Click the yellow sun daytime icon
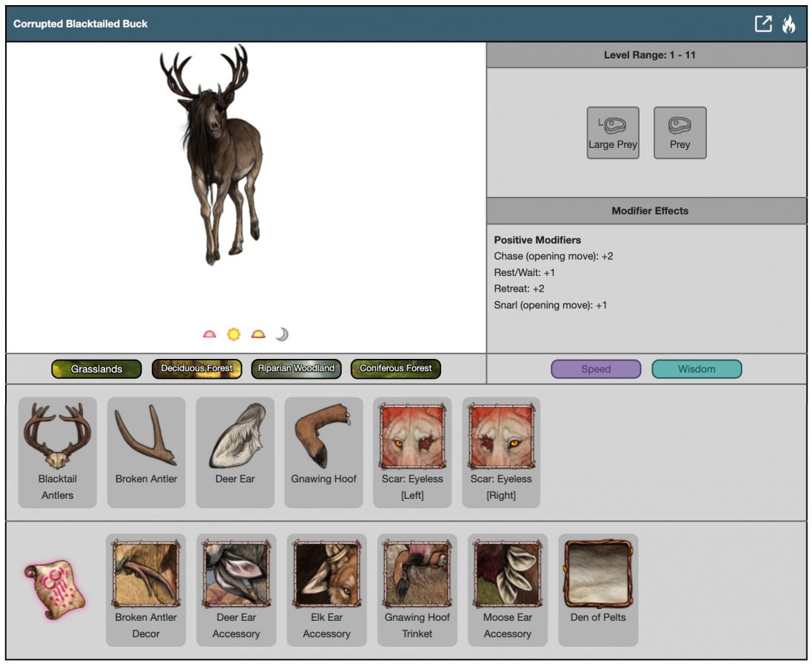 pyautogui.click(x=234, y=334)
